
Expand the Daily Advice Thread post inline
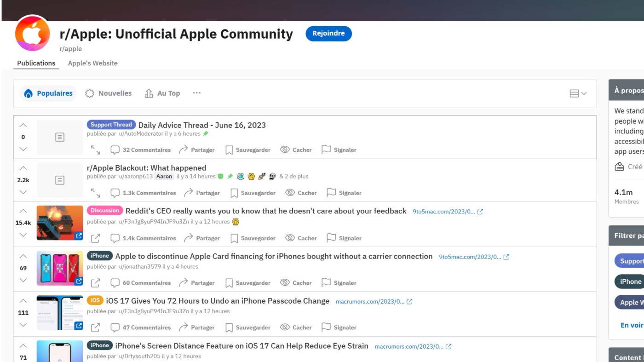point(95,149)
